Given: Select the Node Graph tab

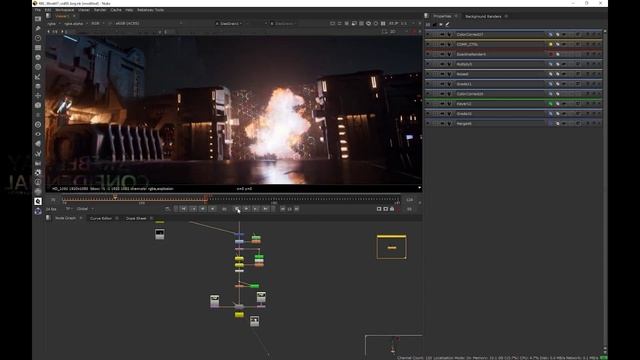Looking at the screenshot, I should pos(65,218).
